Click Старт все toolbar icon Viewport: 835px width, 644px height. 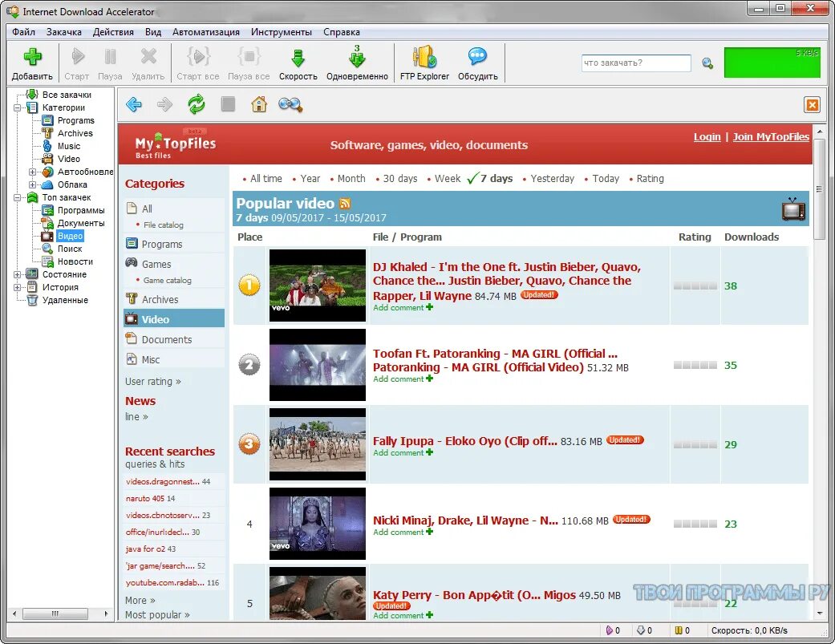[198, 56]
